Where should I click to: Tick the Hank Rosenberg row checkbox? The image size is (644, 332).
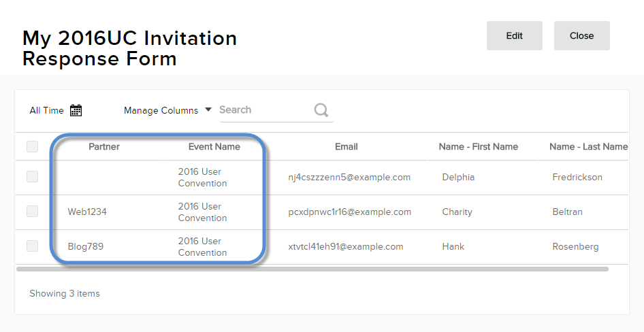pyautogui.click(x=32, y=246)
